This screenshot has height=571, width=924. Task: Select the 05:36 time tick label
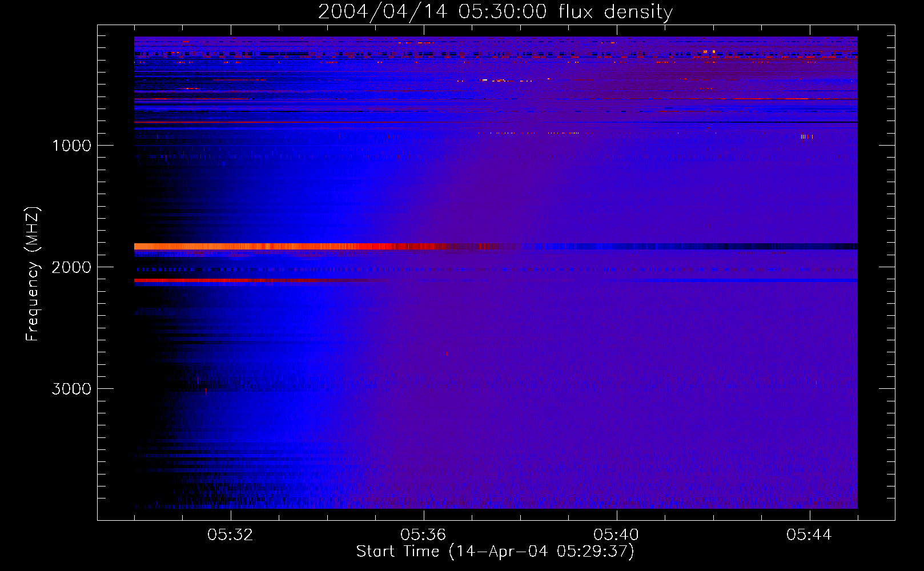(423, 535)
